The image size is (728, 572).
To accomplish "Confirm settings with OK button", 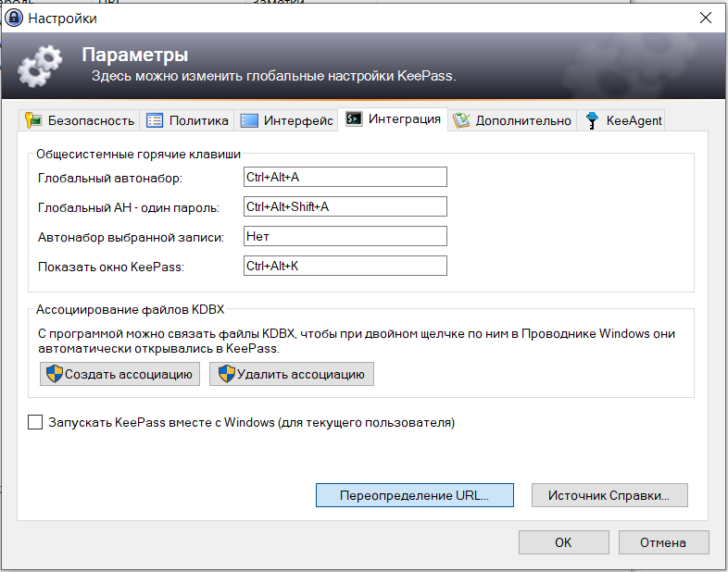I will 564,542.
